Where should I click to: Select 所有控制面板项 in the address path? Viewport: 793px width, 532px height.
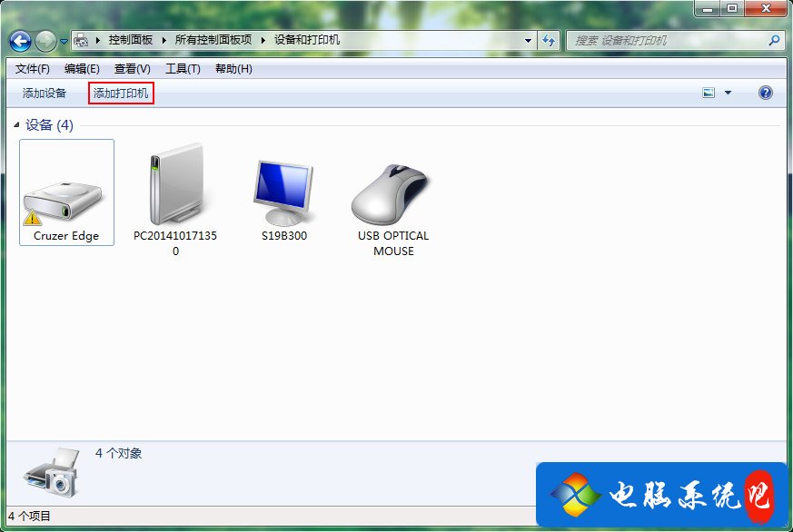[x=213, y=40]
